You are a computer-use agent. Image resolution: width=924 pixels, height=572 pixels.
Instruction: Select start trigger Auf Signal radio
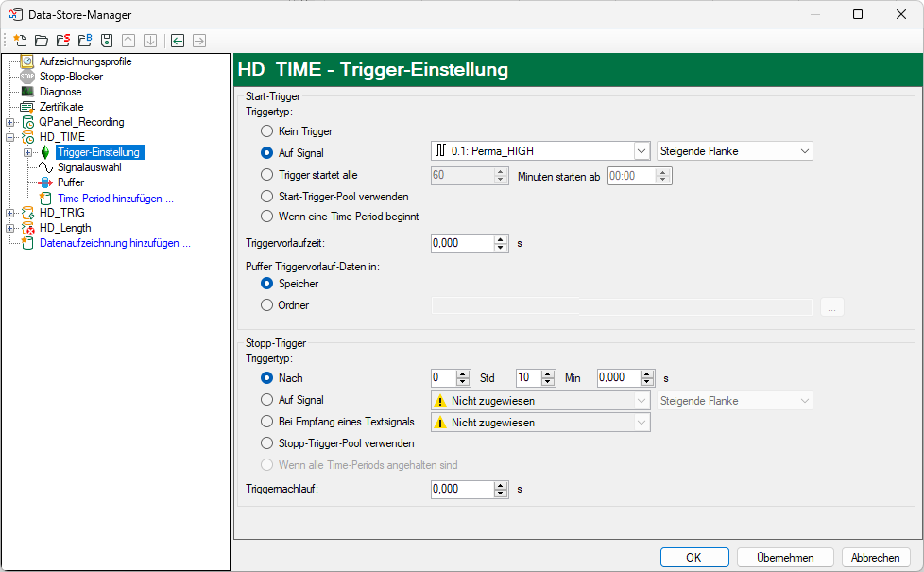click(x=267, y=153)
